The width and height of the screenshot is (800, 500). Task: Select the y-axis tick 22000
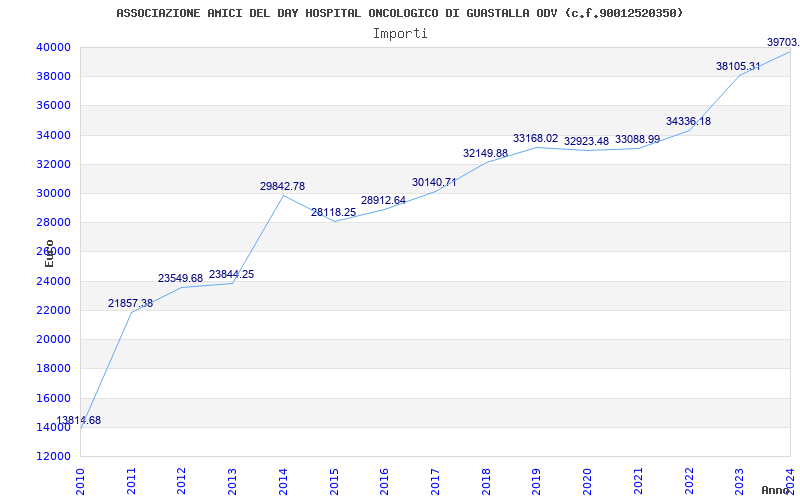pyautogui.click(x=53, y=310)
